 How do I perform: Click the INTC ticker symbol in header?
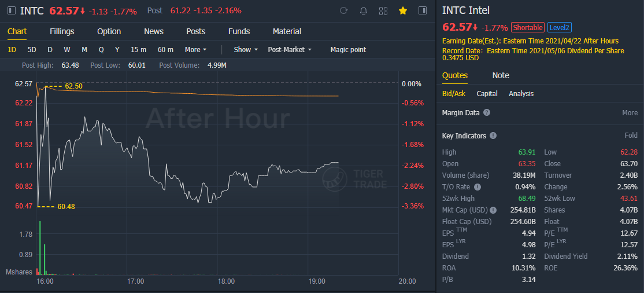point(32,10)
